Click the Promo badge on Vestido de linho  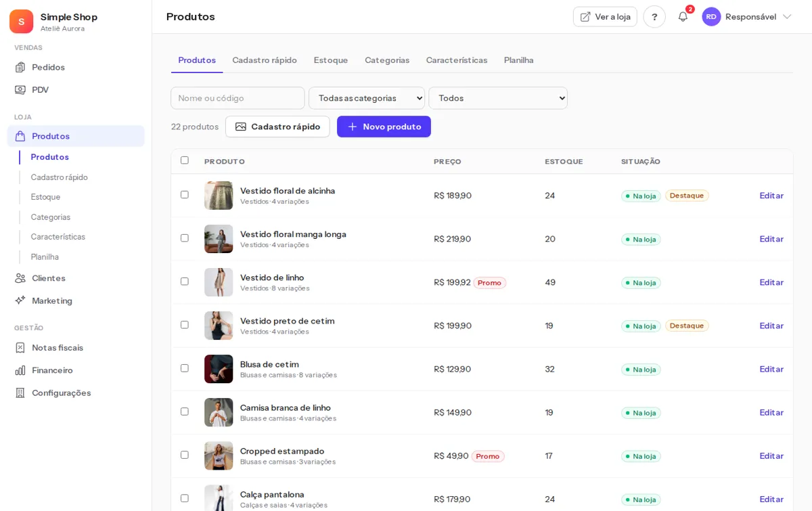490,283
